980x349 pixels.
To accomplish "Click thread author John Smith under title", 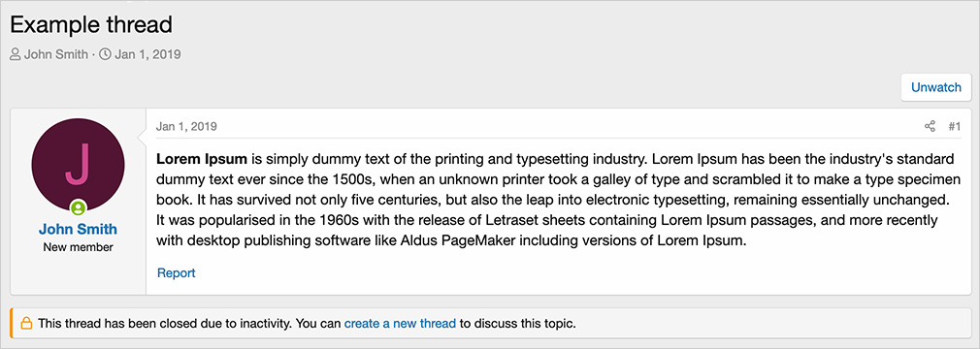I will click(56, 54).
